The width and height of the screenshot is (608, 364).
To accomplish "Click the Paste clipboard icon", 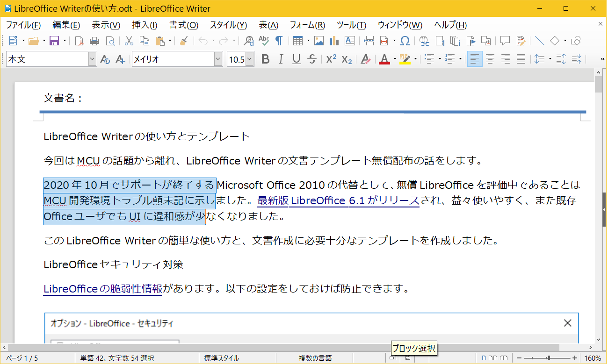I will point(160,41).
